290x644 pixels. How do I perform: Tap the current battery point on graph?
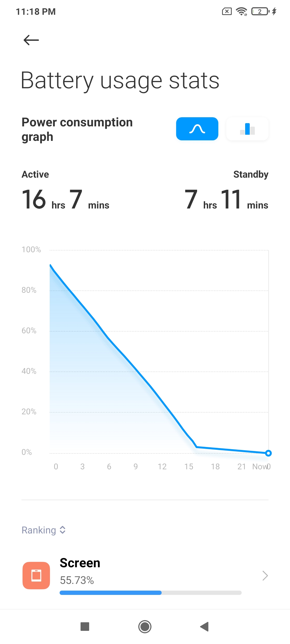click(x=268, y=453)
